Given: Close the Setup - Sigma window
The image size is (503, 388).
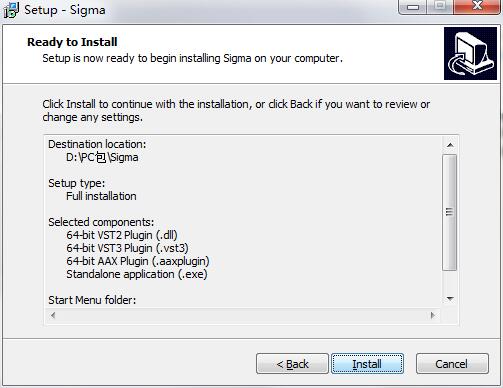Looking at the screenshot, I should click(x=477, y=7).
